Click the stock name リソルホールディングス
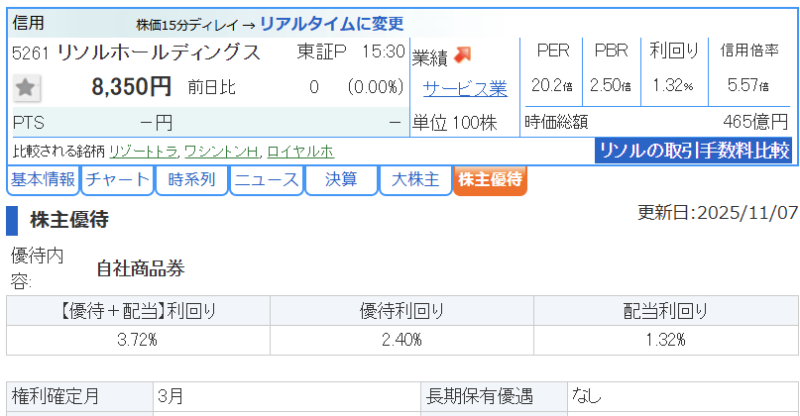The height and width of the screenshot is (416, 800). [x=159, y=52]
